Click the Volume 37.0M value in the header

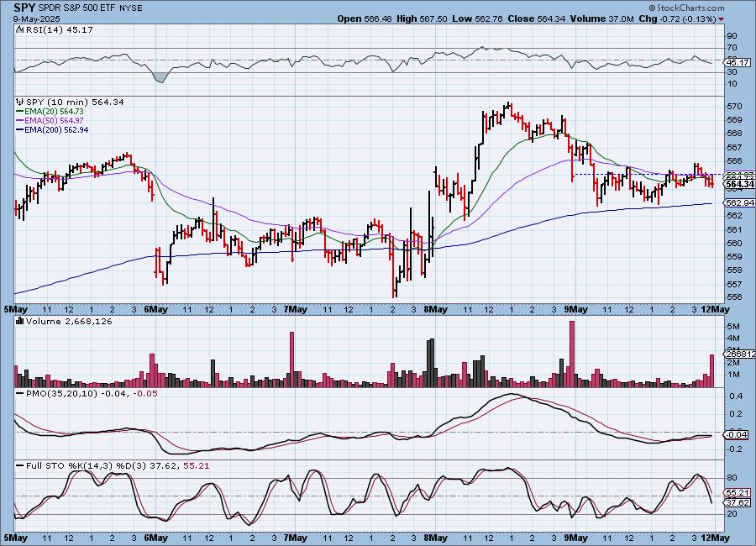tap(602, 18)
